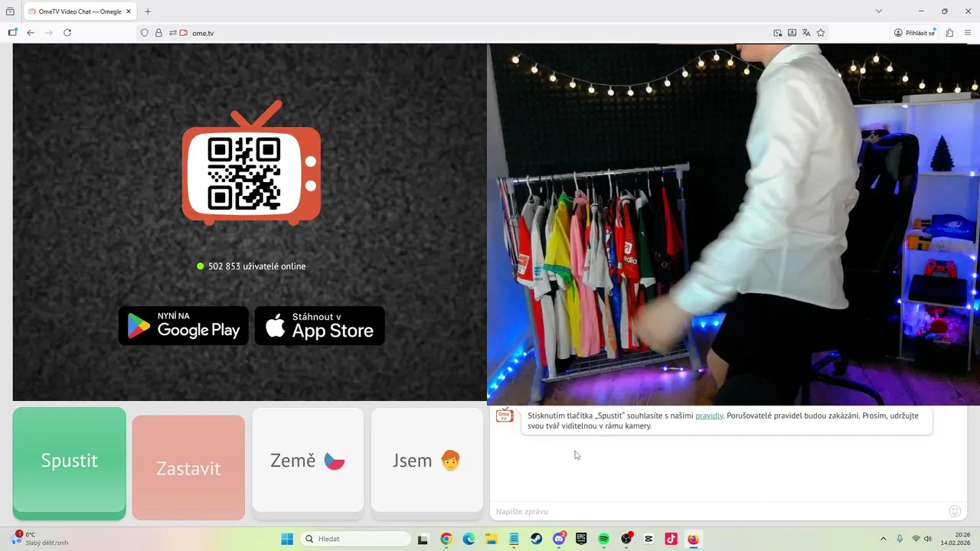This screenshot has width=980, height=551.
Task: Go back to previous page
Action: pos(31,33)
